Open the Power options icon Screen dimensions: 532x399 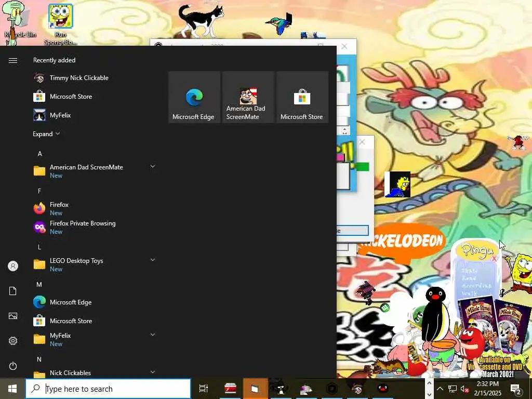tap(13, 366)
